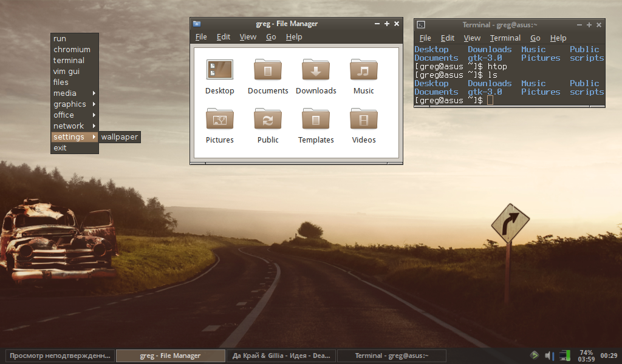Select wallpaper from settings submenu
Viewport: 622px width, 364px height.
pyautogui.click(x=120, y=137)
